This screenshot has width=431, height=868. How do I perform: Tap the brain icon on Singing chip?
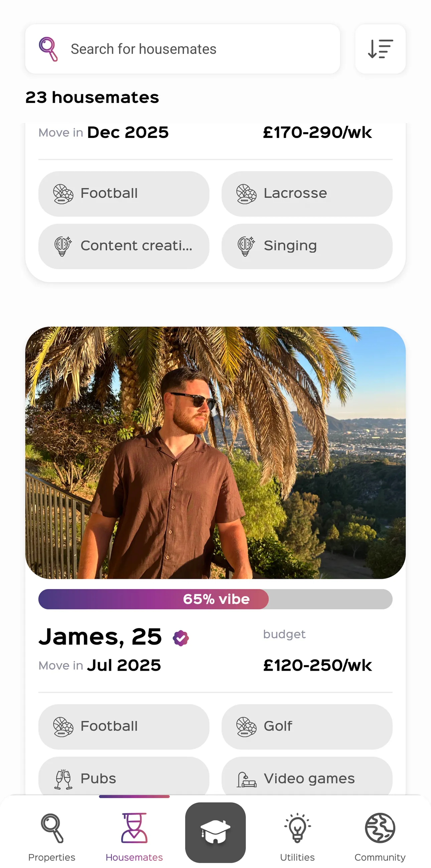click(246, 246)
